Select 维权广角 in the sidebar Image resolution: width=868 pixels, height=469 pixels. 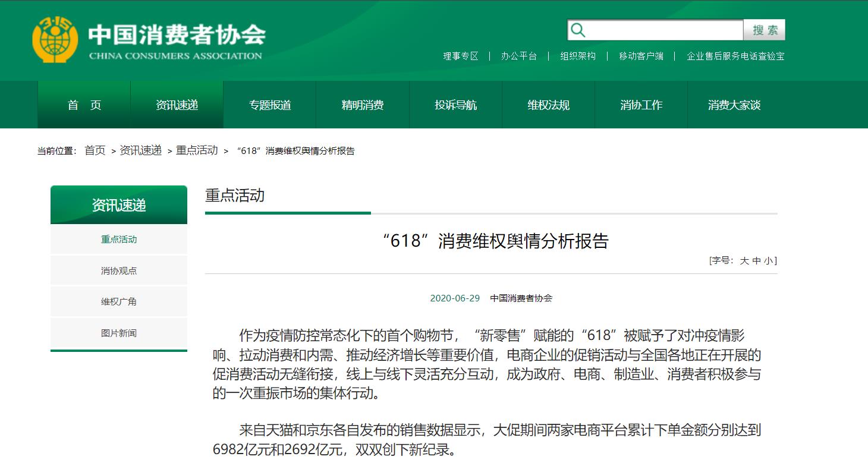point(119,302)
